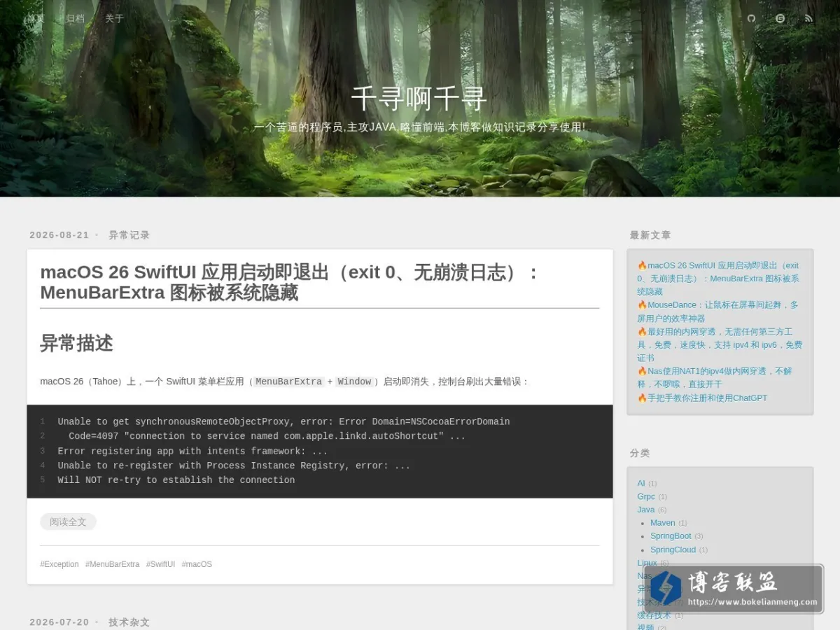Open the #SwiftUI tag
This screenshot has width=840, height=630.
[x=160, y=564]
